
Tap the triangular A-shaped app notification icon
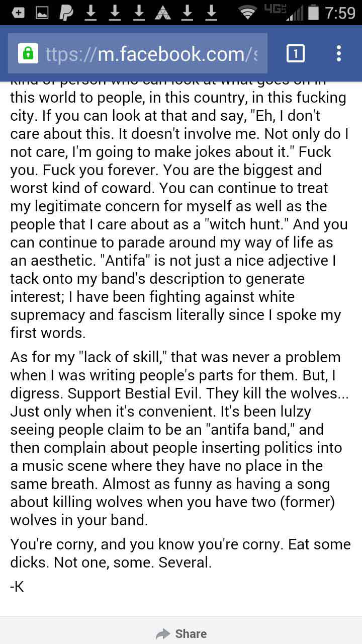click(x=163, y=12)
